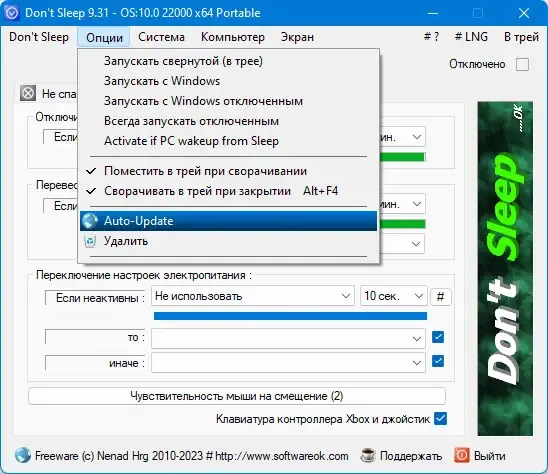Select Запускать с Windows отключенным
This screenshot has width=548, height=474.
click(x=229, y=101)
